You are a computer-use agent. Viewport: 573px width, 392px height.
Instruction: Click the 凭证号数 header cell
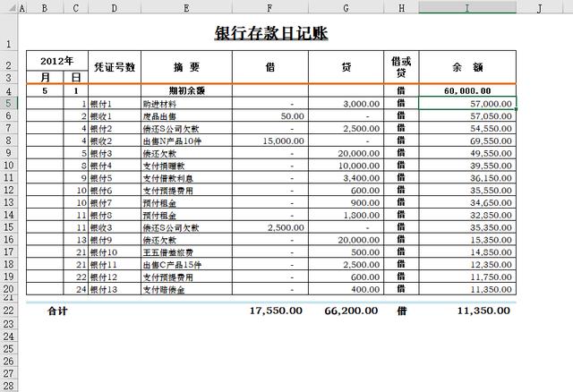[x=115, y=67]
